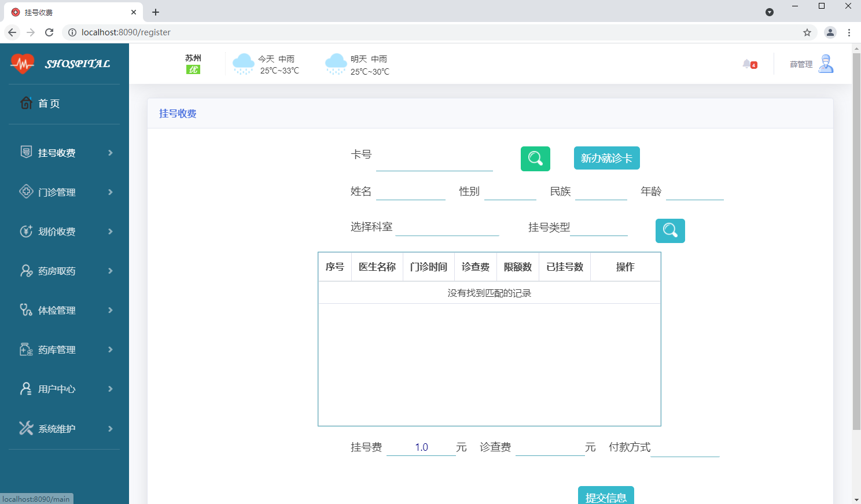The image size is (861, 504).
Task: Reload the page with browser refresh
Action: tap(49, 32)
